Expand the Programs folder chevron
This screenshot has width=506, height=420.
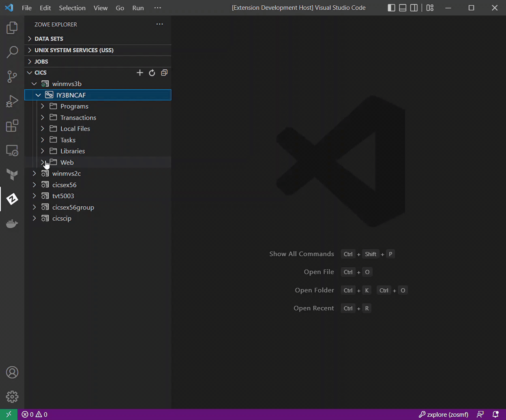click(43, 106)
